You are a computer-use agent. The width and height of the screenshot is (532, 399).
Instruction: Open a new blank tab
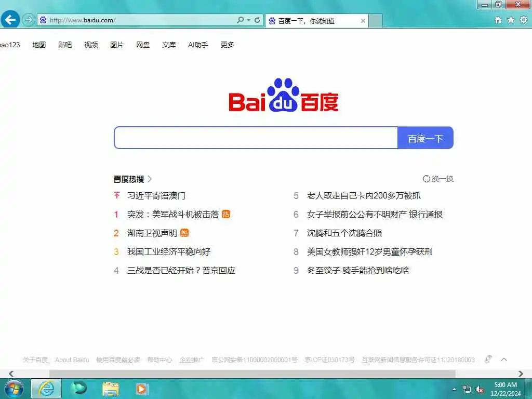376,21
